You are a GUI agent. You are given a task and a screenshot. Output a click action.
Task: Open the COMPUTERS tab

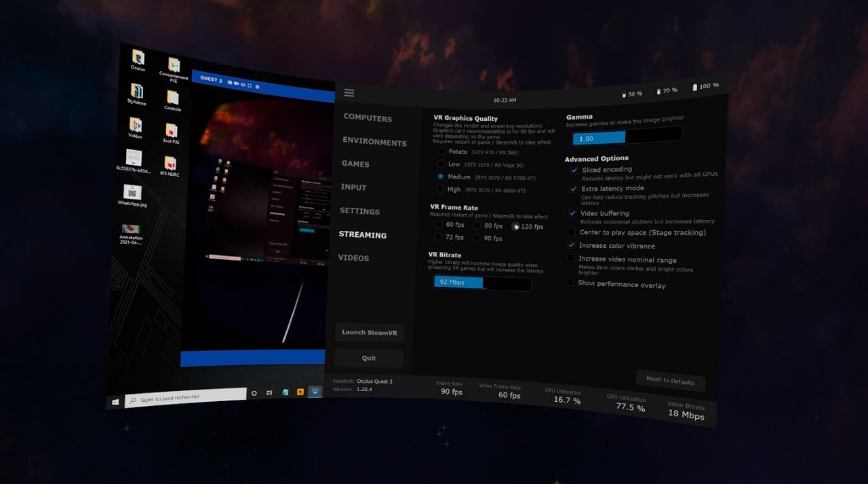tap(368, 118)
